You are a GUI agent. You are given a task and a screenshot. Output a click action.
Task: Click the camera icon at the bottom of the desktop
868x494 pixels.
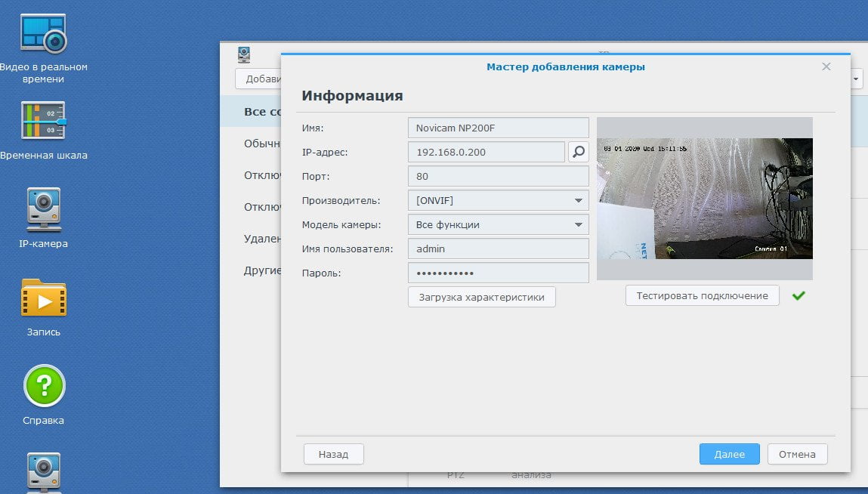pyautogui.click(x=44, y=472)
